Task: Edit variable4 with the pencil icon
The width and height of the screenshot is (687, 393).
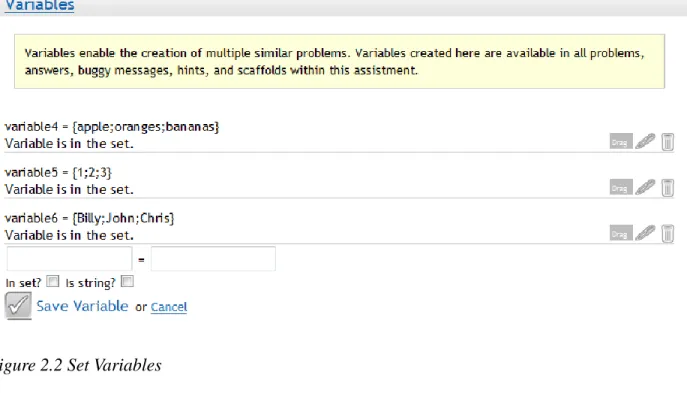Action: (645, 142)
